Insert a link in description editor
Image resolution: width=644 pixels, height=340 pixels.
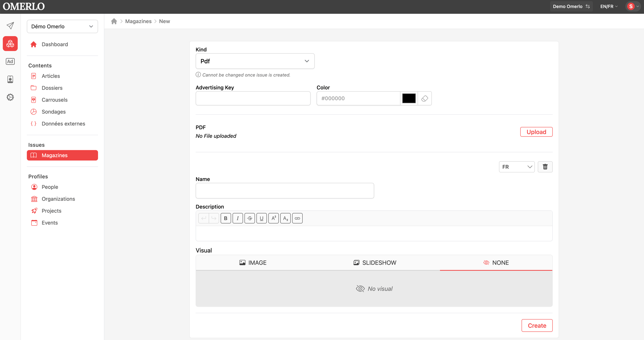297,218
